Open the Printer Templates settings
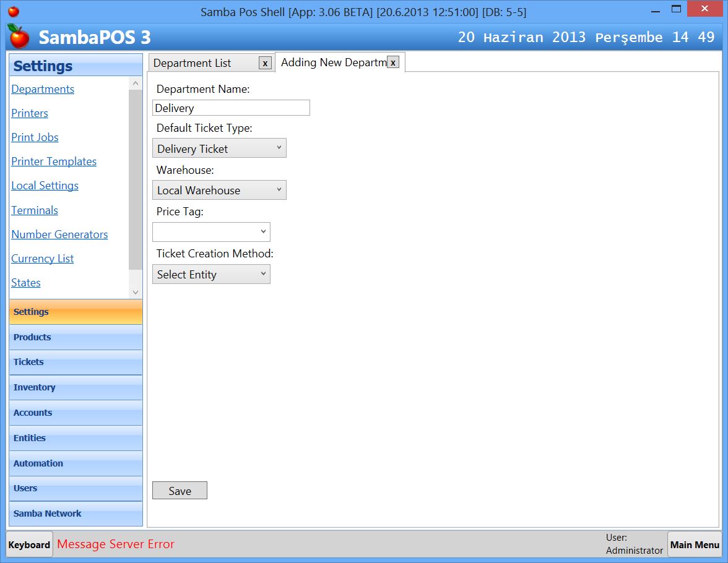728x563 pixels. click(x=54, y=161)
